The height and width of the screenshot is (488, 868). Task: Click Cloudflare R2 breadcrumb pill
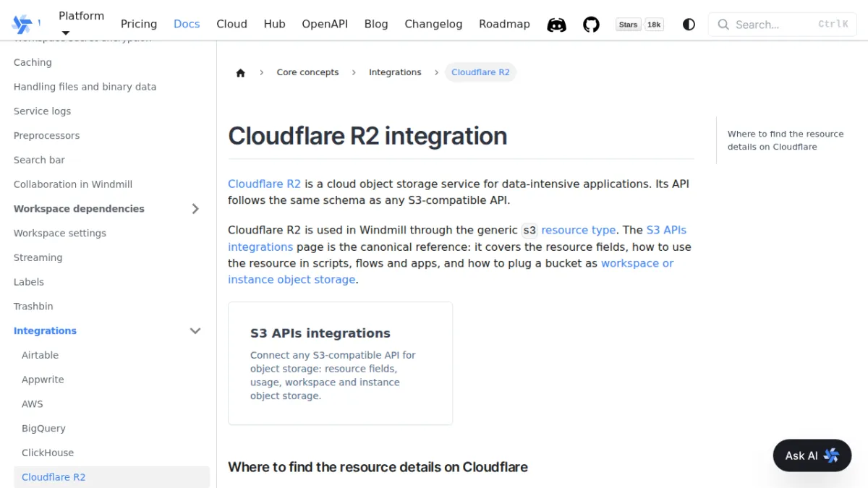480,72
